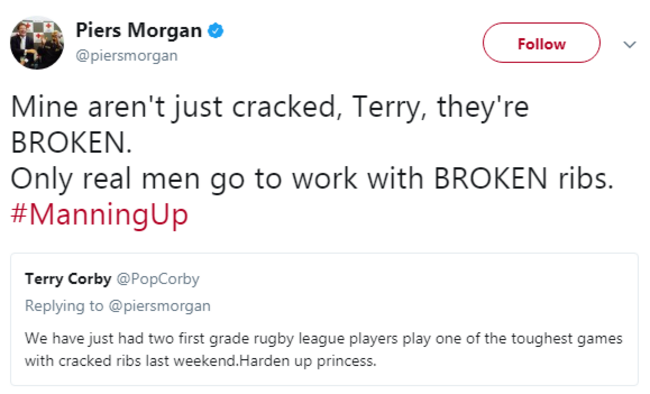Open Piers Morgan's profile avatar
This screenshot has height=394, width=650.
pyautogui.click(x=37, y=43)
